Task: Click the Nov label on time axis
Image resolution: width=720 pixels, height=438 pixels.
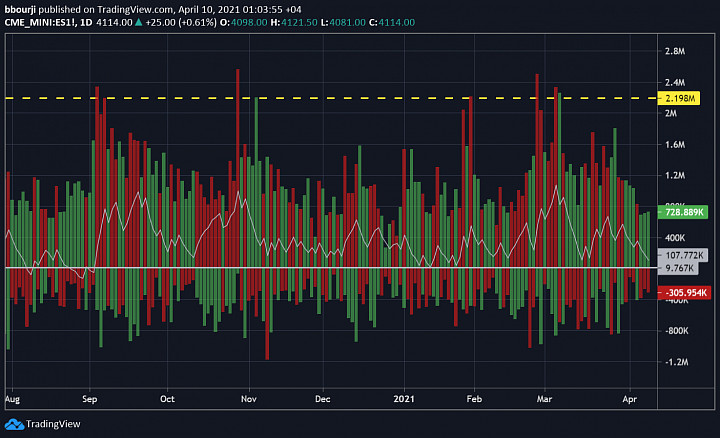Action: pyautogui.click(x=249, y=399)
